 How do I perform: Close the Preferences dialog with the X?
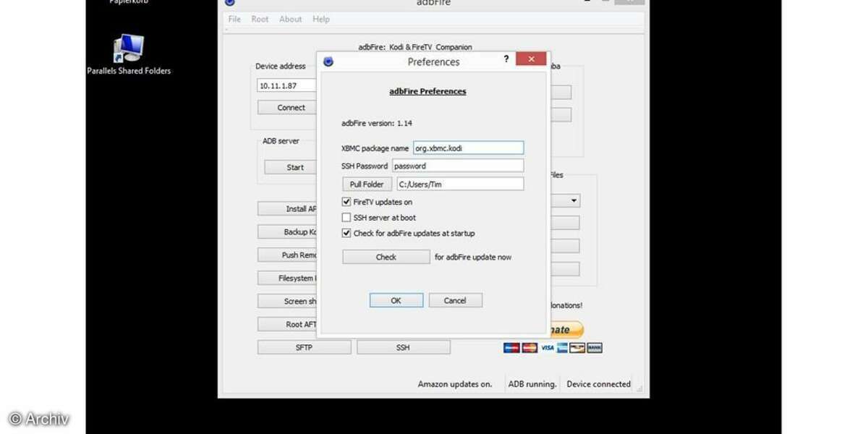[x=531, y=59]
